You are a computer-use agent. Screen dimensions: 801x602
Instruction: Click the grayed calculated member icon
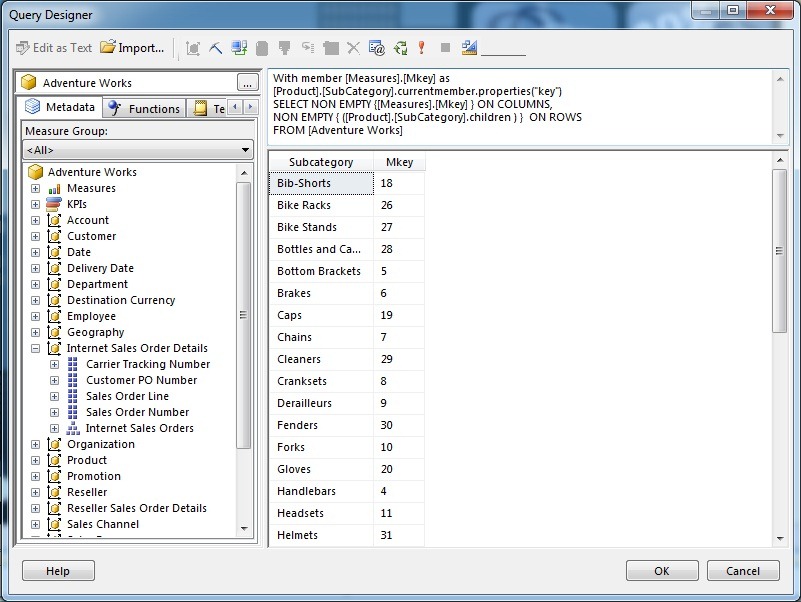(x=262, y=48)
